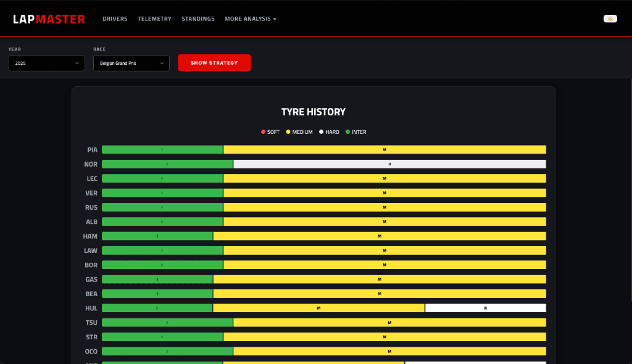Toggle the theme with the sun icon
Screen dimensions: 632x364
tap(610, 19)
